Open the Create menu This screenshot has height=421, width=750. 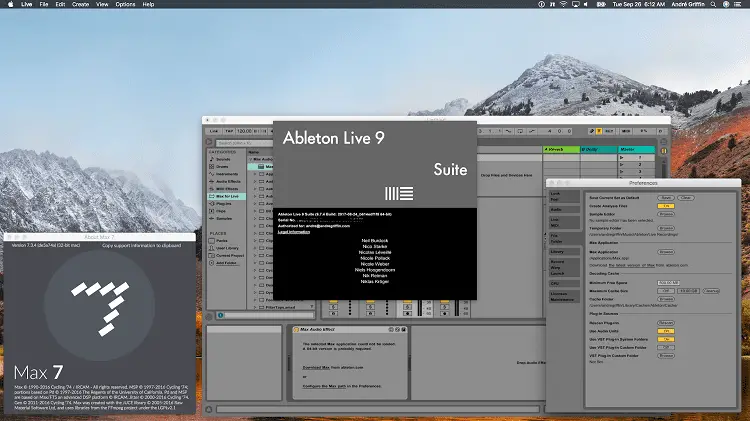tap(80, 4)
